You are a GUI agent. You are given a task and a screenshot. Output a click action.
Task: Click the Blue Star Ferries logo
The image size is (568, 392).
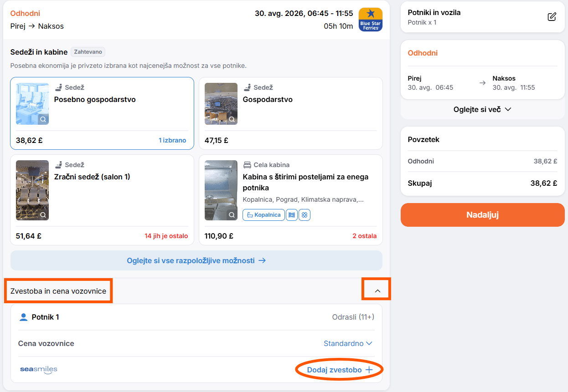(x=371, y=20)
